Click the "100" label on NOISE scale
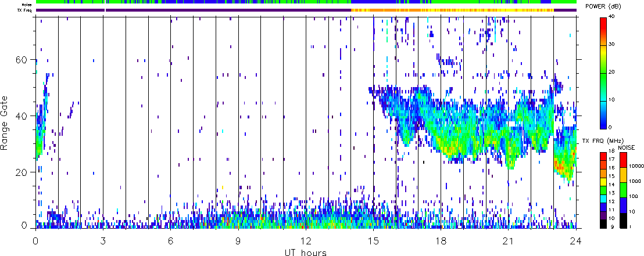 pyautogui.click(x=634, y=196)
